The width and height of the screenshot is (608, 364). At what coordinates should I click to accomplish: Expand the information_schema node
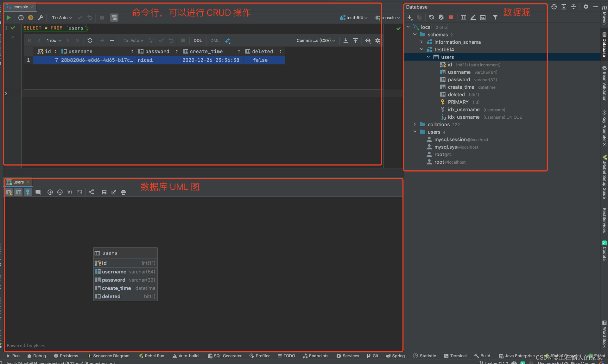click(x=421, y=42)
